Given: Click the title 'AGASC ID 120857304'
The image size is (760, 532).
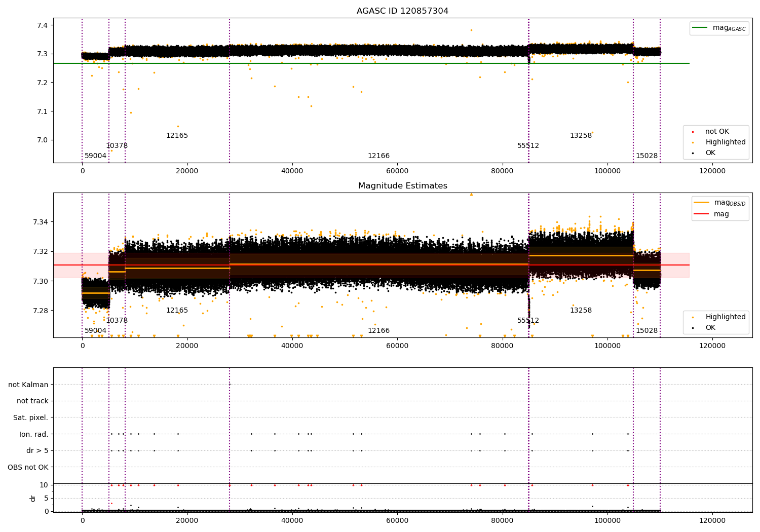Looking at the screenshot, I should 402,11.
